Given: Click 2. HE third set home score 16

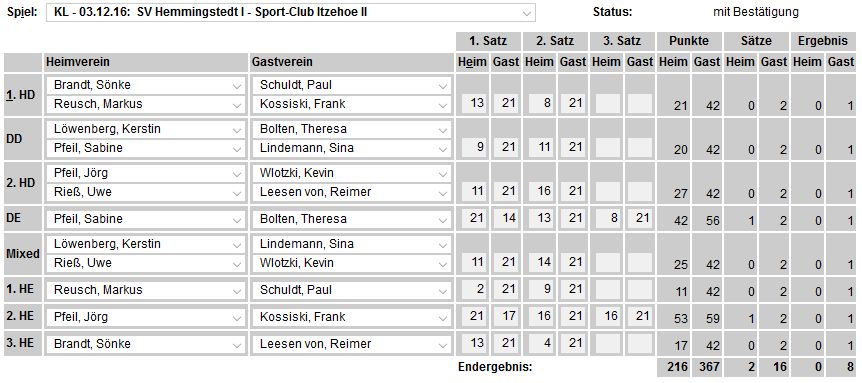Looking at the screenshot, I should 607,316.
